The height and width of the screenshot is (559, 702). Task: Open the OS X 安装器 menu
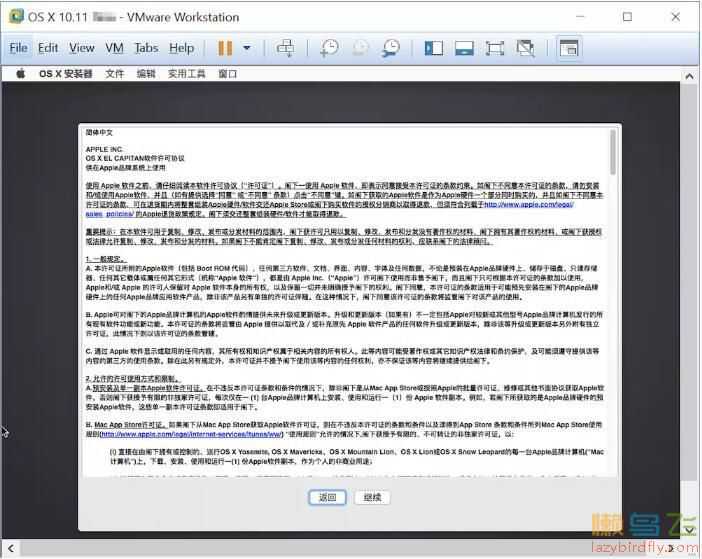point(65,74)
